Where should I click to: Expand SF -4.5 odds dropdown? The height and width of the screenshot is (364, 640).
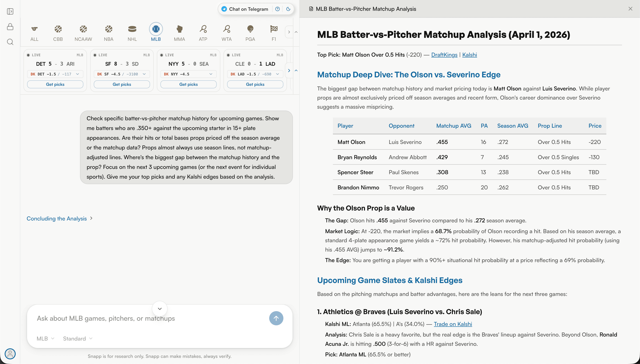(122, 74)
